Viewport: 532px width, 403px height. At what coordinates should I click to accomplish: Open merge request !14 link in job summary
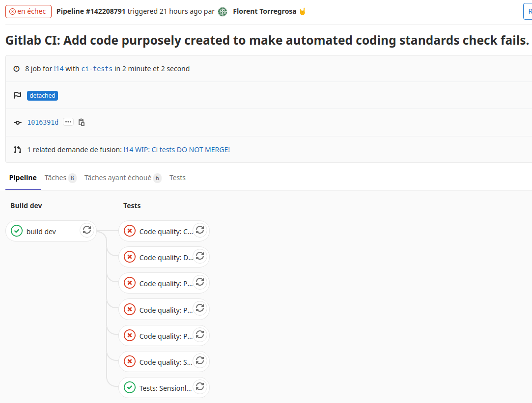pos(58,69)
